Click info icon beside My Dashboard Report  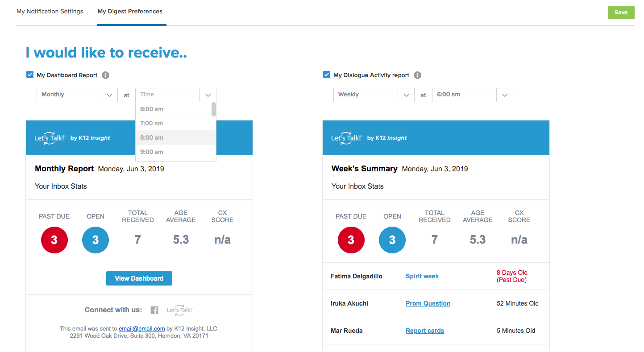pyautogui.click(x=105, y=75)
